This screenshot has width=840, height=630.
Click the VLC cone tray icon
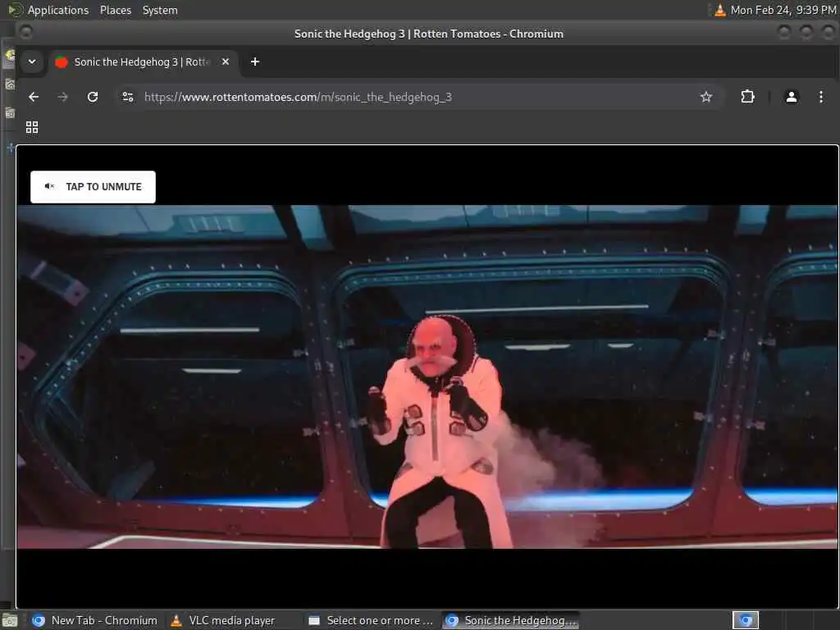[720, 10]
